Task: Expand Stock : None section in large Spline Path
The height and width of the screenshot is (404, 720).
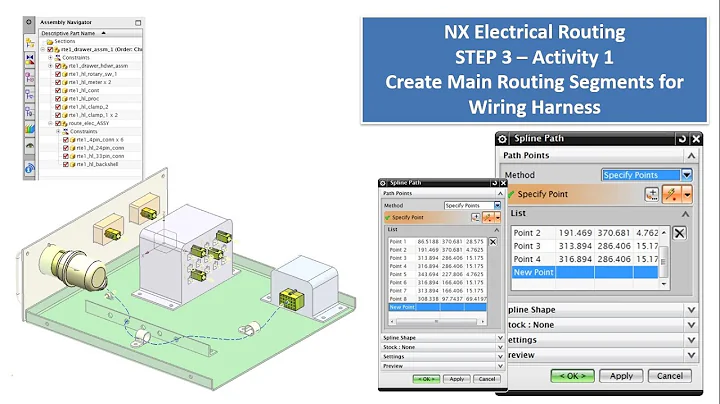Action: [x=691, y=325]
